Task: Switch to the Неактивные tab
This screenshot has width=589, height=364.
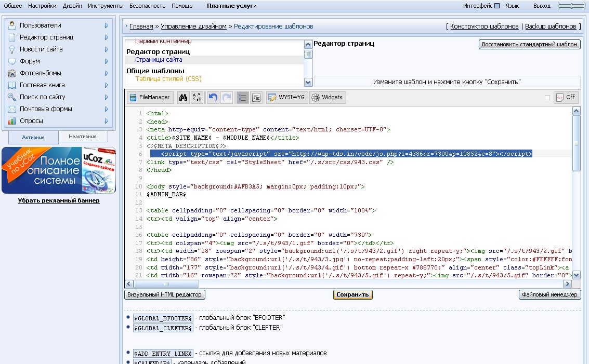Action: click(x=83, y=136)
